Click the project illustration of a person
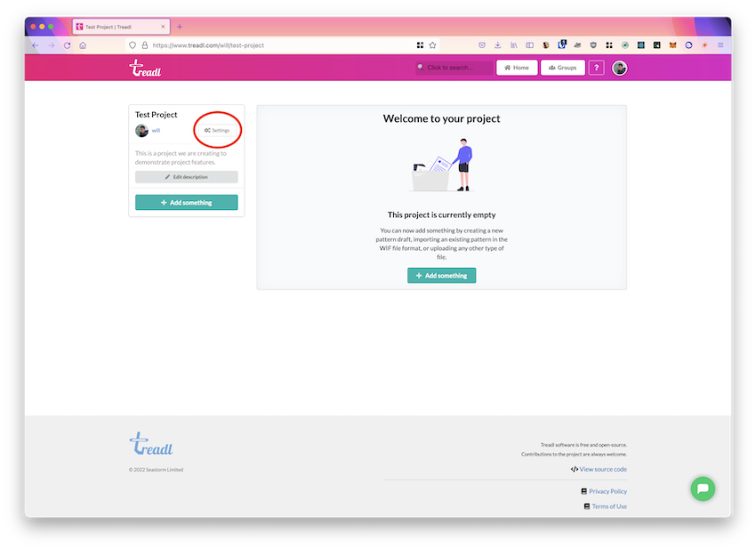This screenshot has width=756, height=550. [442, 165]
